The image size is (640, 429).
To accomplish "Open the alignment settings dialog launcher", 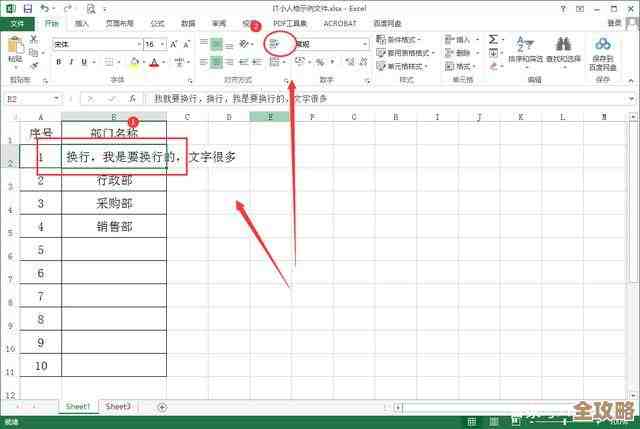I will [286, 81].
